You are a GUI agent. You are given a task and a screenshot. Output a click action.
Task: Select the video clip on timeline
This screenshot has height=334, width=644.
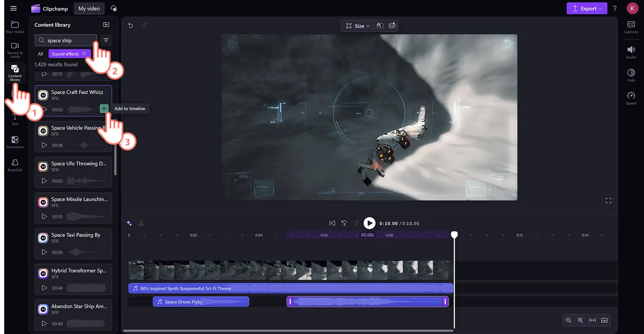click(291, 270)
